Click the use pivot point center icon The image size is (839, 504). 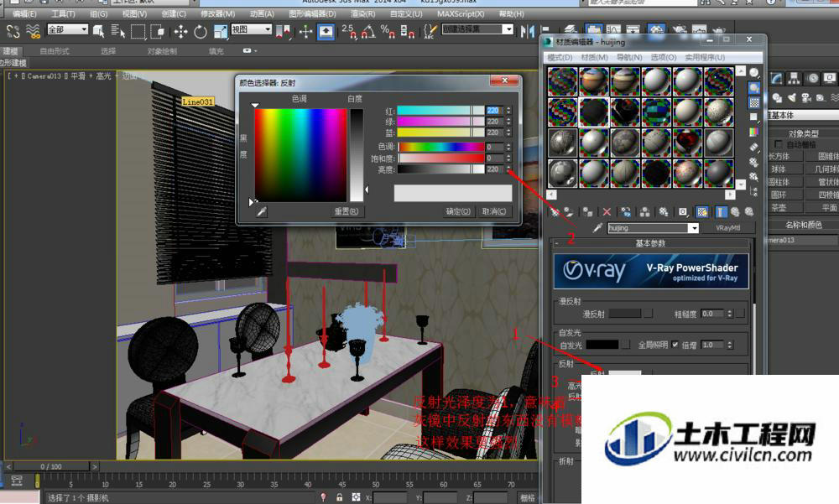(284, 32)
